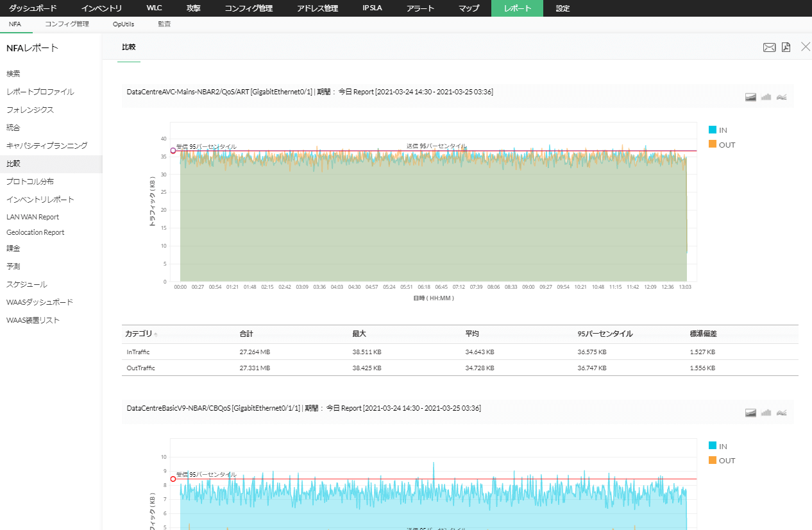
Task: Open the アラート top menu
Action: pos(420,8)
